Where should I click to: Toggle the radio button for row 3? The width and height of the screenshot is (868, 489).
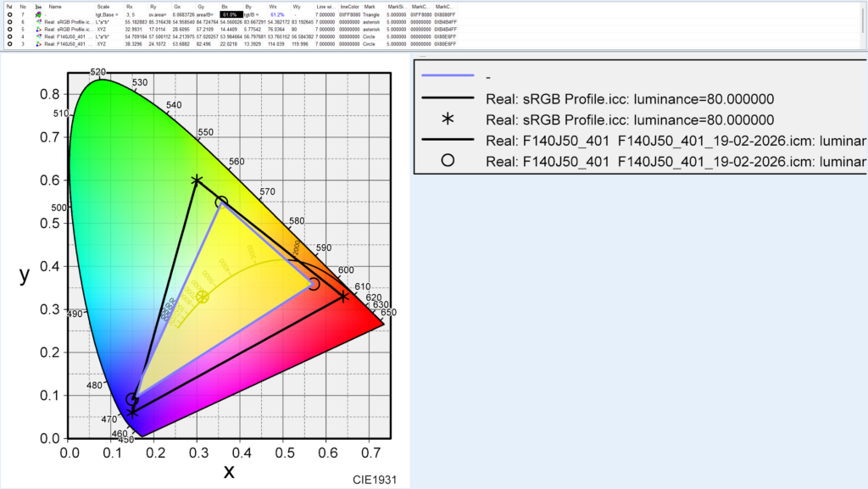click(8, 44)
